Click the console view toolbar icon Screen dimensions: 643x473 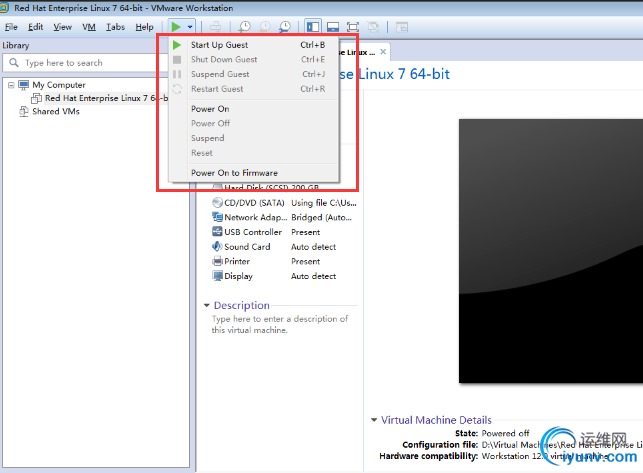[402, 27]
